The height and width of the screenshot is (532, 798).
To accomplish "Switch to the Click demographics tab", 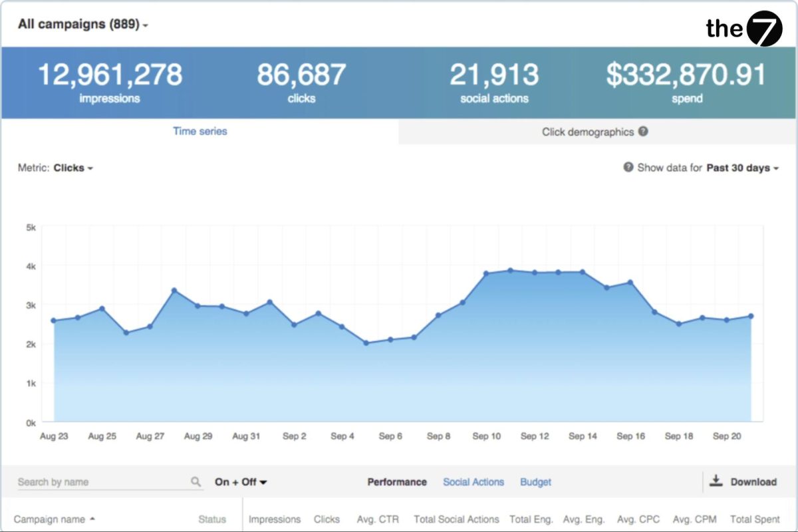I will pos(588,132).
